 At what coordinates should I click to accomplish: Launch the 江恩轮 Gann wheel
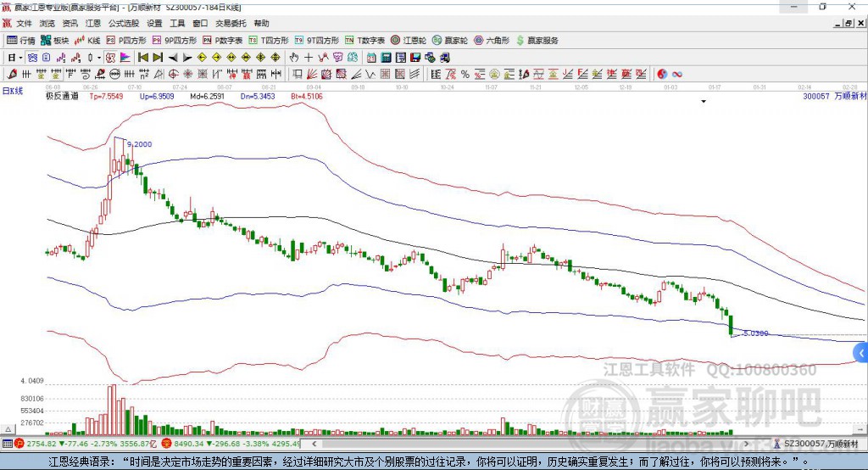[408, 41]
